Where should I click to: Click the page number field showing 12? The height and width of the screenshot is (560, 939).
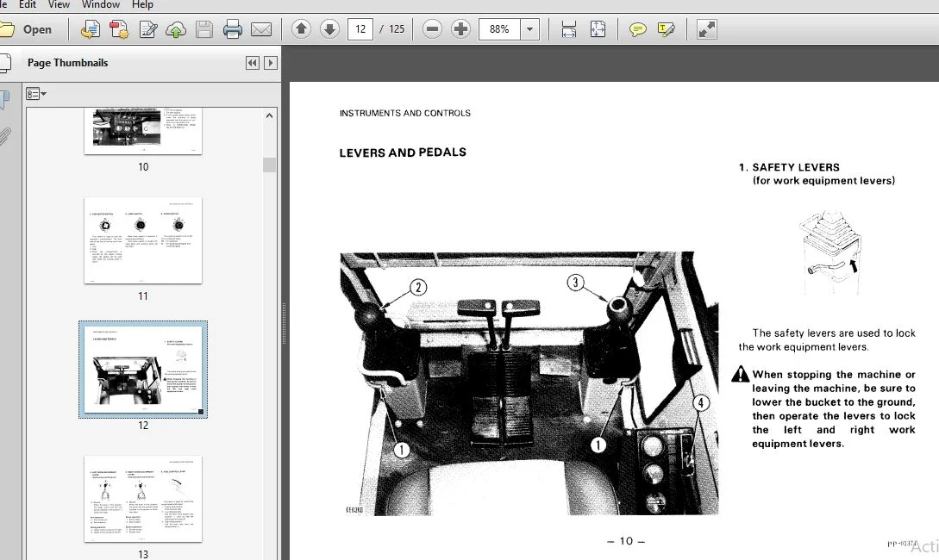(x=360, y=28)
